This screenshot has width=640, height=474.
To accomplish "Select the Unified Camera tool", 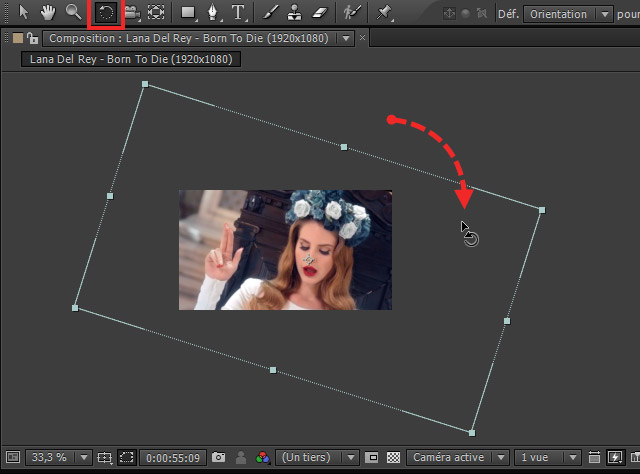I will 132,13.
